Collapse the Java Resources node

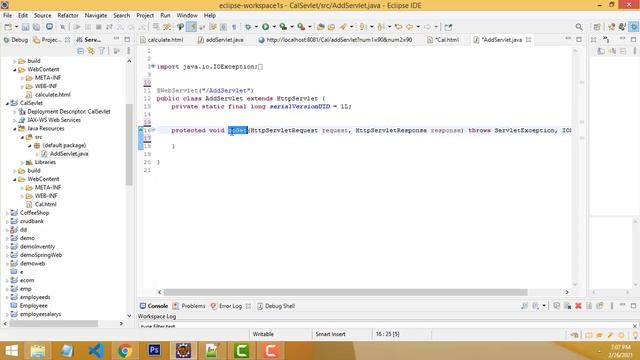(x=15, y=129)
